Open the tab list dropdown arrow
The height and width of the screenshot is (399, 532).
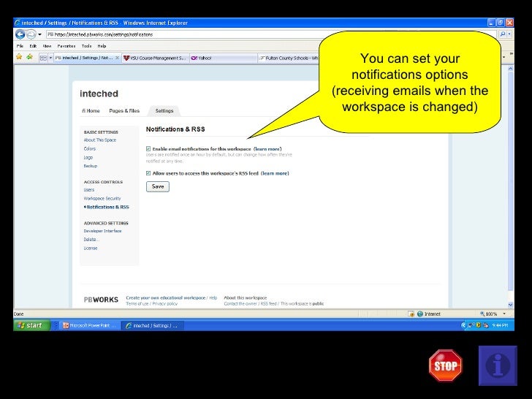(50, 58)
